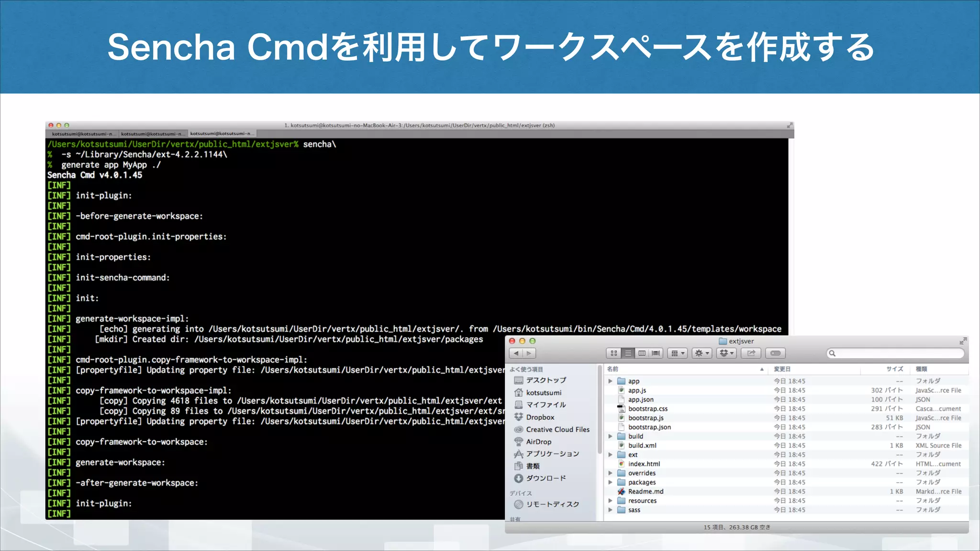980x551 pixels.
Task: Switch Finder to column view
Action: point(642,353)
